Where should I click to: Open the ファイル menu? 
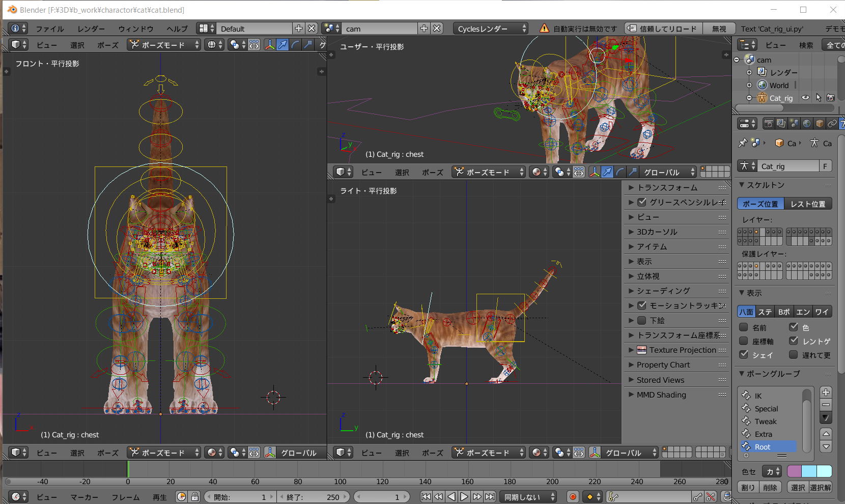pos(49,29)
